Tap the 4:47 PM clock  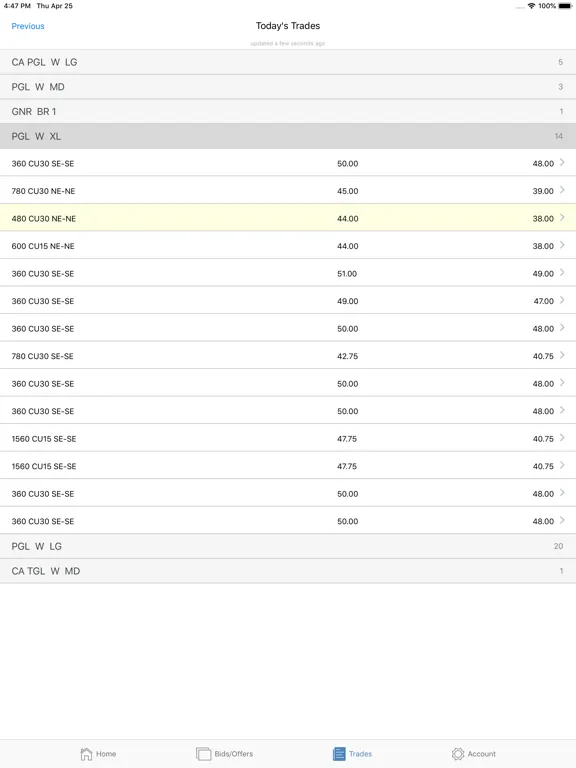(17, 6)
